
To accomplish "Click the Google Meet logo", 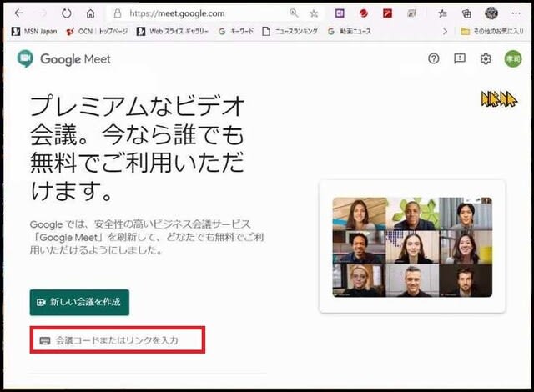I will pos(64,59).
